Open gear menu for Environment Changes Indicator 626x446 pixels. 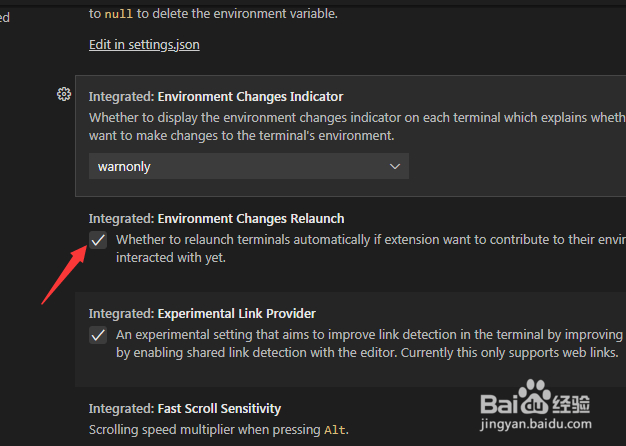(64, 94)
